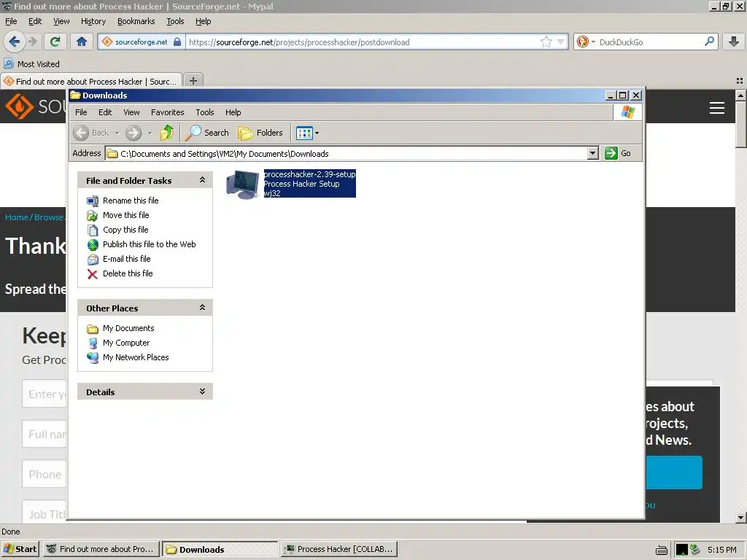
Task: Click the Phone input field
Action: [44, 474]
